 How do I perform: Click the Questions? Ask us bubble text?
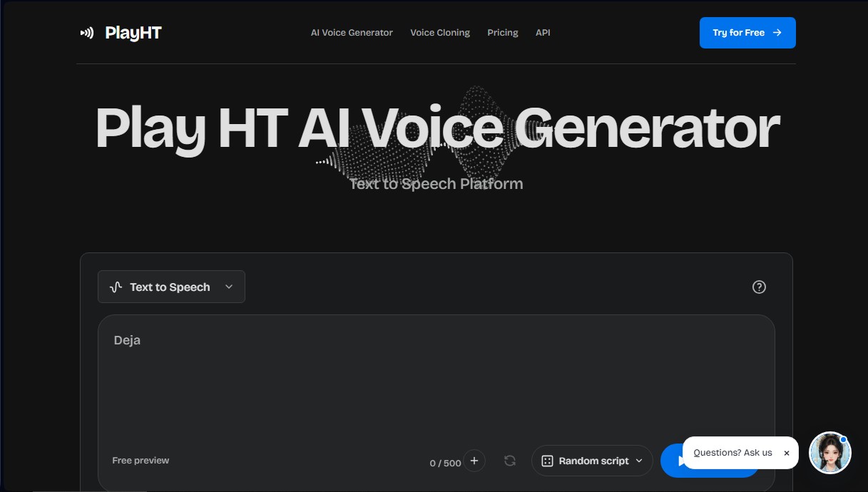click(x=732, y=453)
